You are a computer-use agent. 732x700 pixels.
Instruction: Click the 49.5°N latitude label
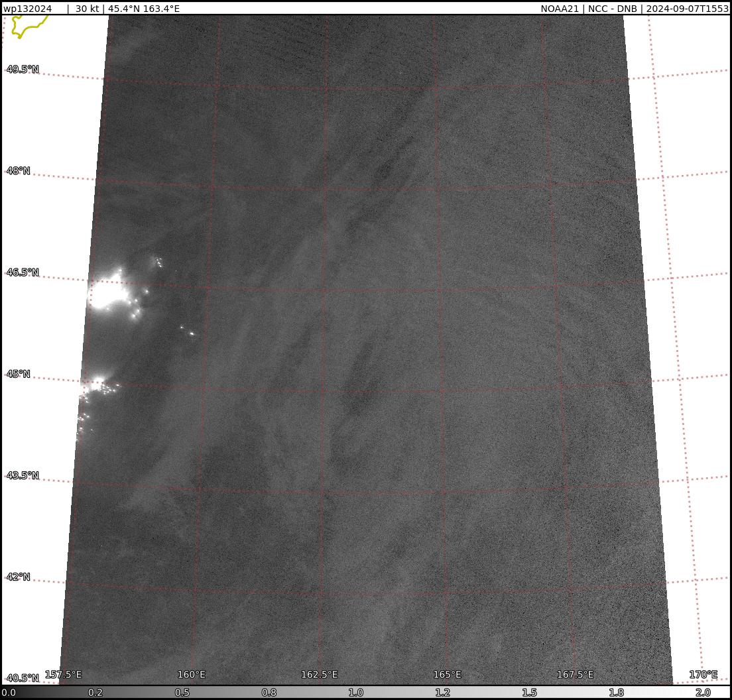click(x=23, y=70)
